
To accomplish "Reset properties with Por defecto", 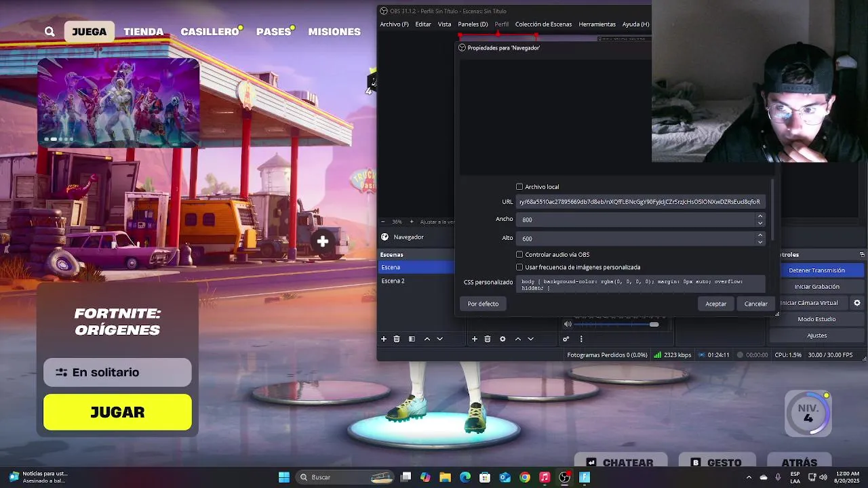I will tap(483, 304).
